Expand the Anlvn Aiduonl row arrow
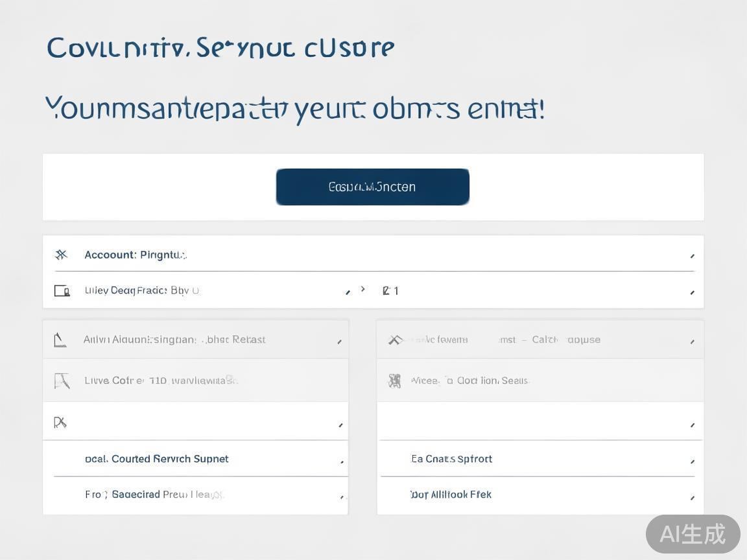Image resolution: width=747 pixels, height=560 pixels. [339, 342]
